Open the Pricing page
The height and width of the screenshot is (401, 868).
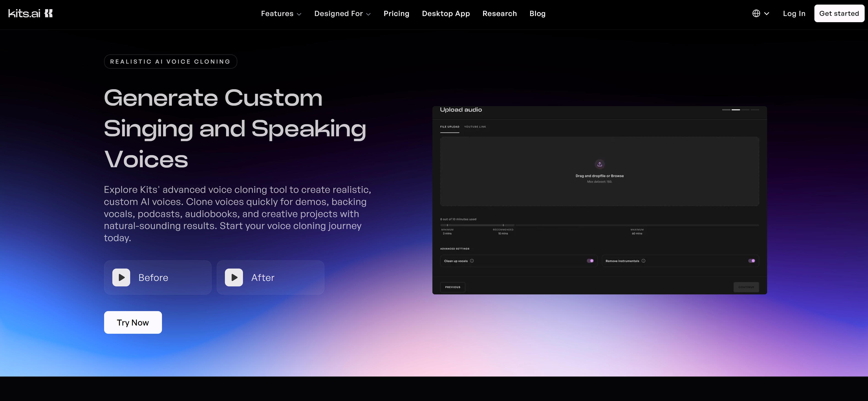pos(396,13)
